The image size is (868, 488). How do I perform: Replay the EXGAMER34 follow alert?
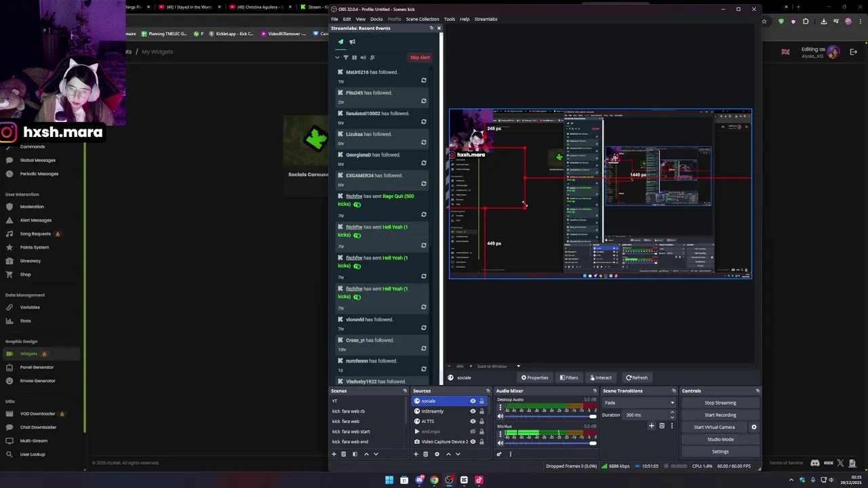(x=424, y=184)
